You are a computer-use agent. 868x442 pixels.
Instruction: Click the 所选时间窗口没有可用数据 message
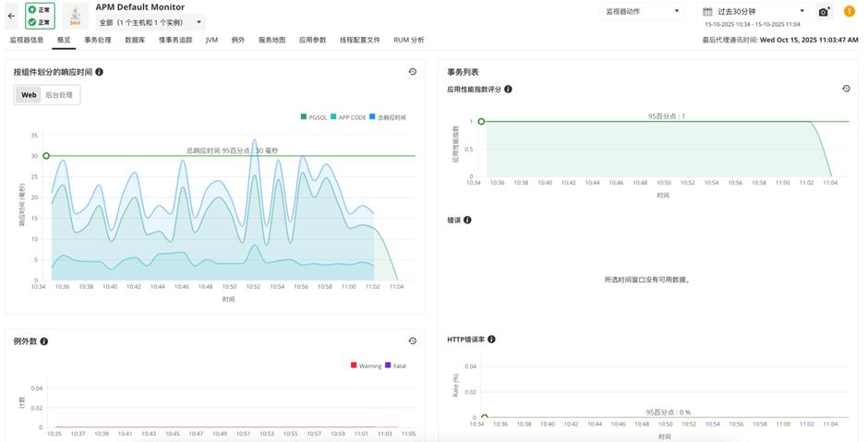pyautogui.click(x=647, y=280)
